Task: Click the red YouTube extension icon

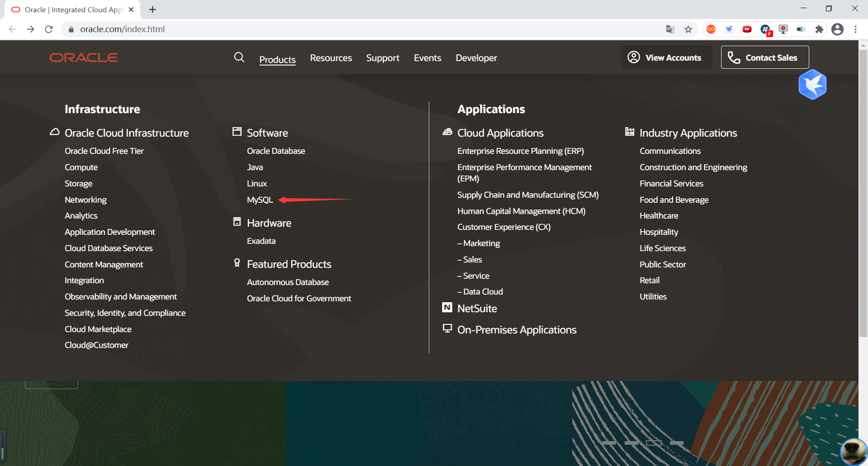Action: [747, 29]
